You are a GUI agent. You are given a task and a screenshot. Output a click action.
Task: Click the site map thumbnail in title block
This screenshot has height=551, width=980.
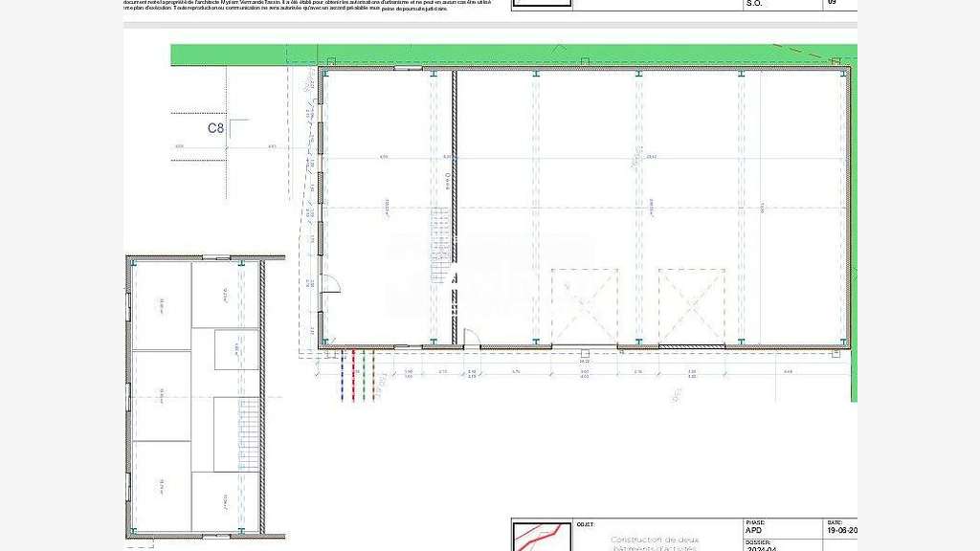(542, 537)
